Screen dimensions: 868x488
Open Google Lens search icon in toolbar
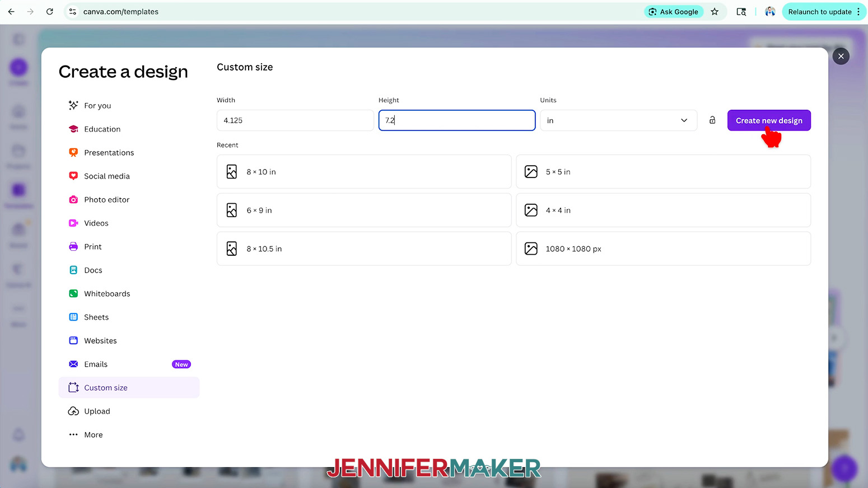[x=741, y=12]
